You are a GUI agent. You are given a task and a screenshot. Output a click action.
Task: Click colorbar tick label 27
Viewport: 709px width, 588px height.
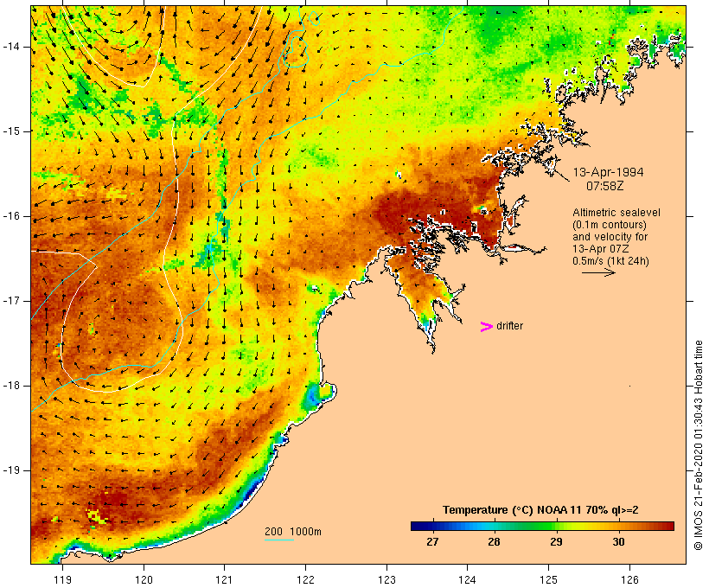click(432, 542)
